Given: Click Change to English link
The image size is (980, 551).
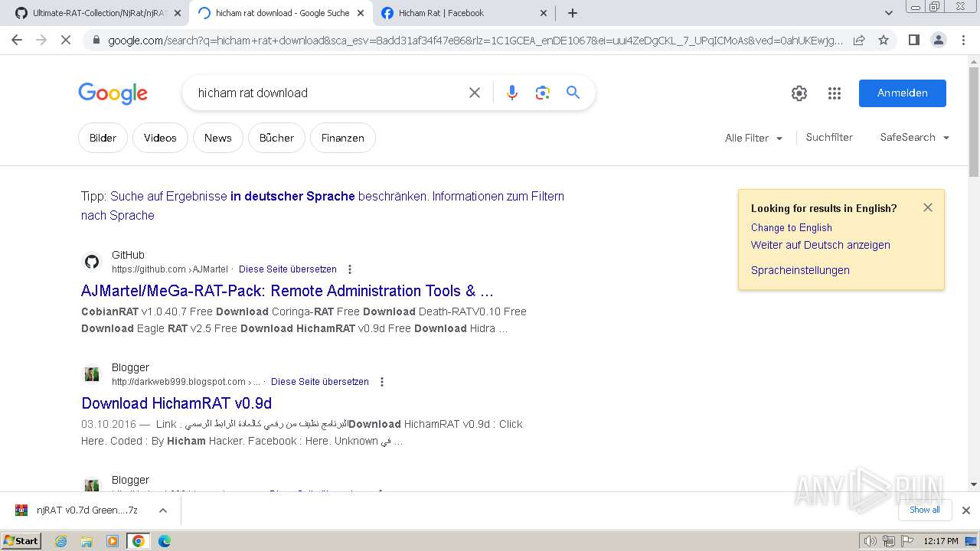Looking at the screenshot, I should point(791,227).
